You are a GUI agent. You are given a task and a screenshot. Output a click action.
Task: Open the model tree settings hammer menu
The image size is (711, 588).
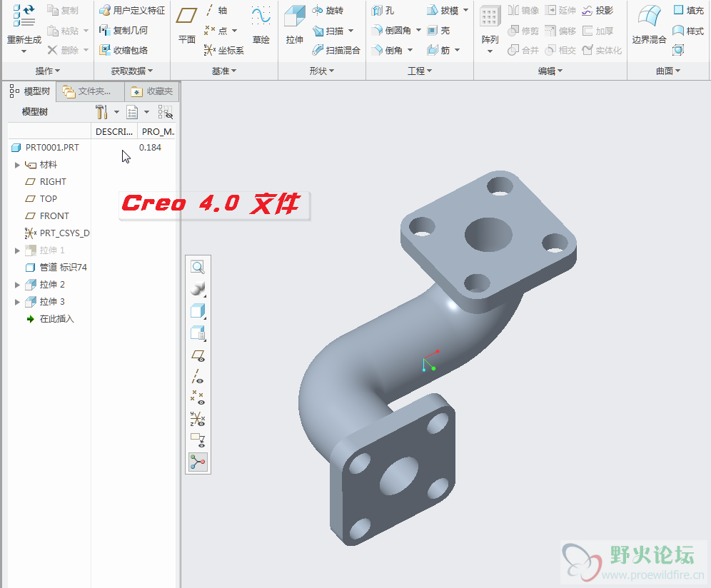coord(102,112)
